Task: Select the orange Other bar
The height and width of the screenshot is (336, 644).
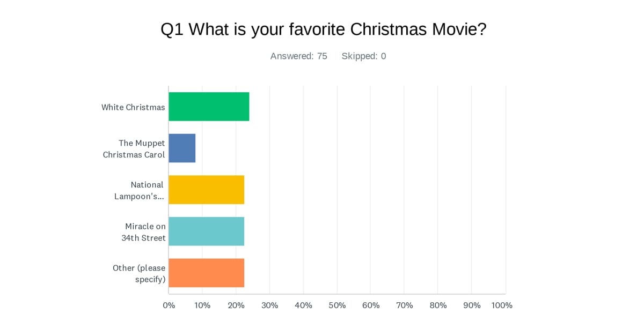Action: (206, 273)
